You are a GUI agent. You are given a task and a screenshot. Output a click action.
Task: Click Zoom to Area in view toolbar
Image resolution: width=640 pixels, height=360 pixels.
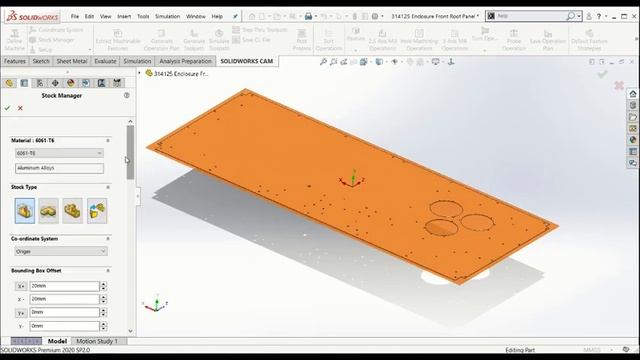[333, 62]
